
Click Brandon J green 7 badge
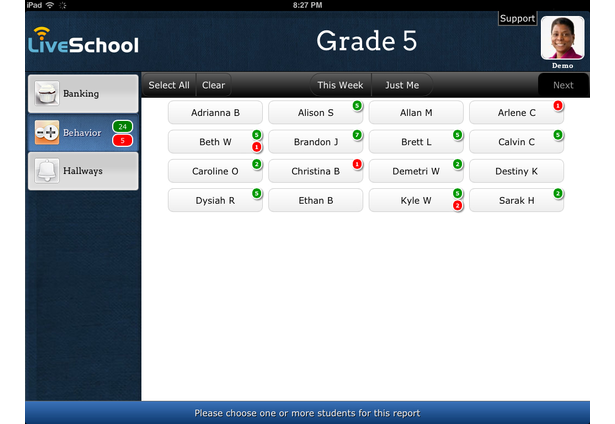[357, 135]
